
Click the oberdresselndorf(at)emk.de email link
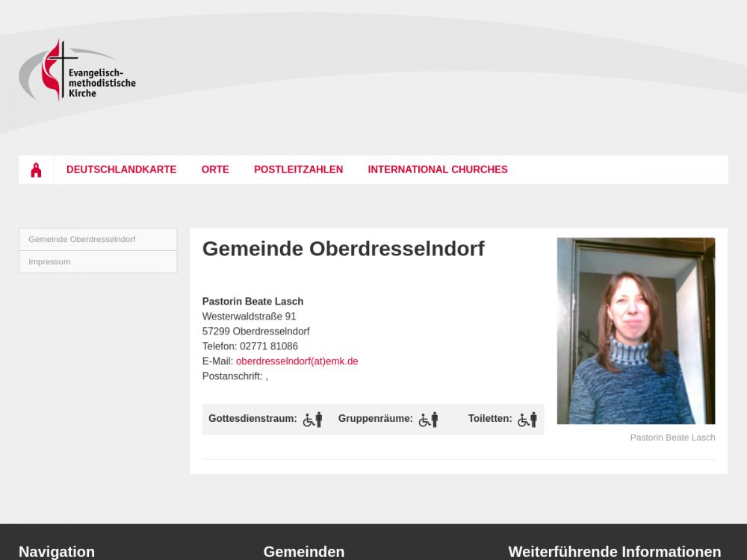(x=297, y=361)
